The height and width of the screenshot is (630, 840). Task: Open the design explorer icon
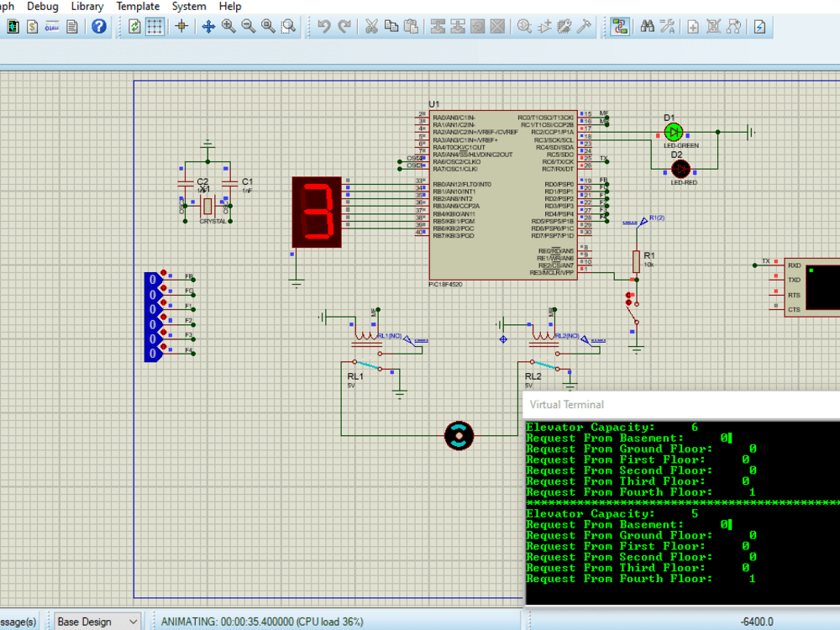(x=620, y=26)
